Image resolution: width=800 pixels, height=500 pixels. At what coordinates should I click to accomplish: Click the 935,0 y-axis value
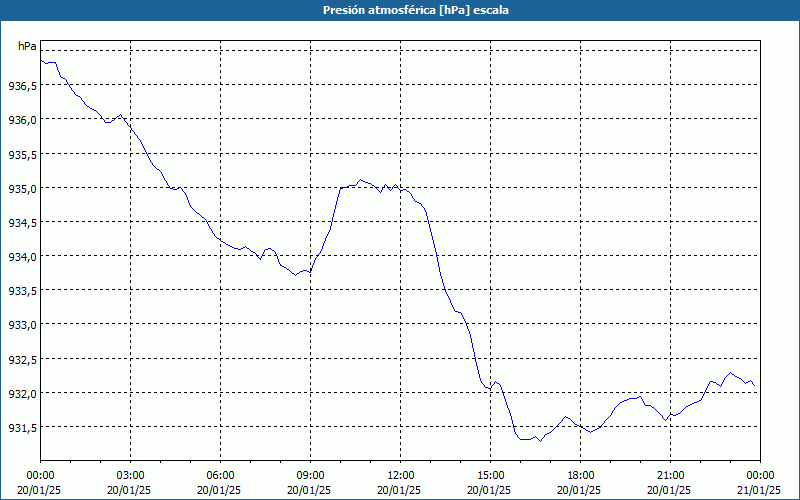pyautogui.click(x=22, y=188)
